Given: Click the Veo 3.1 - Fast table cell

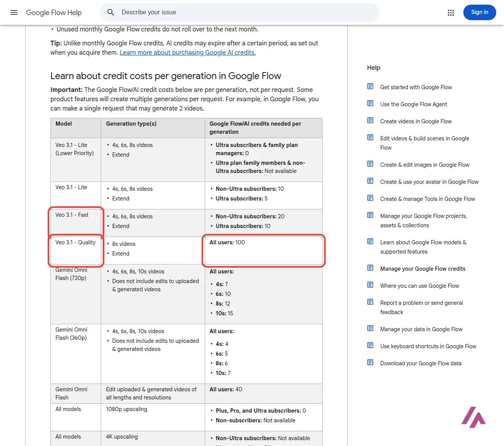Looking at the screenshot, I should point(76,223).
